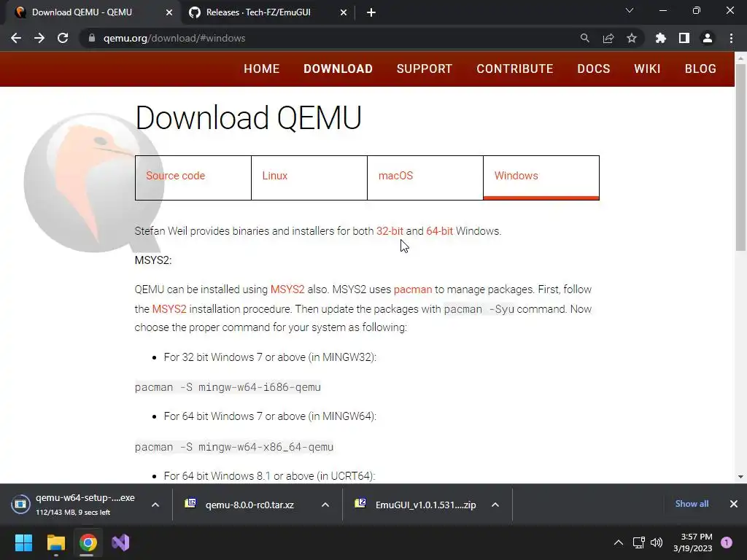Open DOWNLOAD in the site navigation
The width and height of the screenshot is (747, 560).
[338, 69]
